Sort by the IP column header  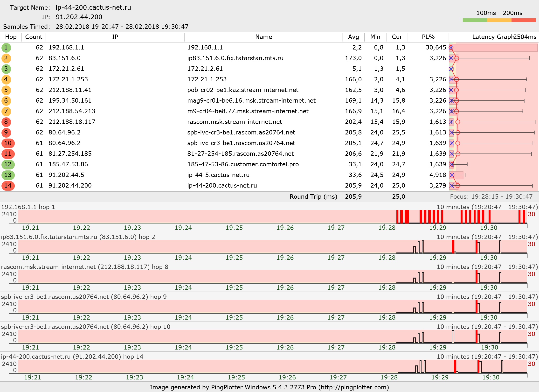115,37
